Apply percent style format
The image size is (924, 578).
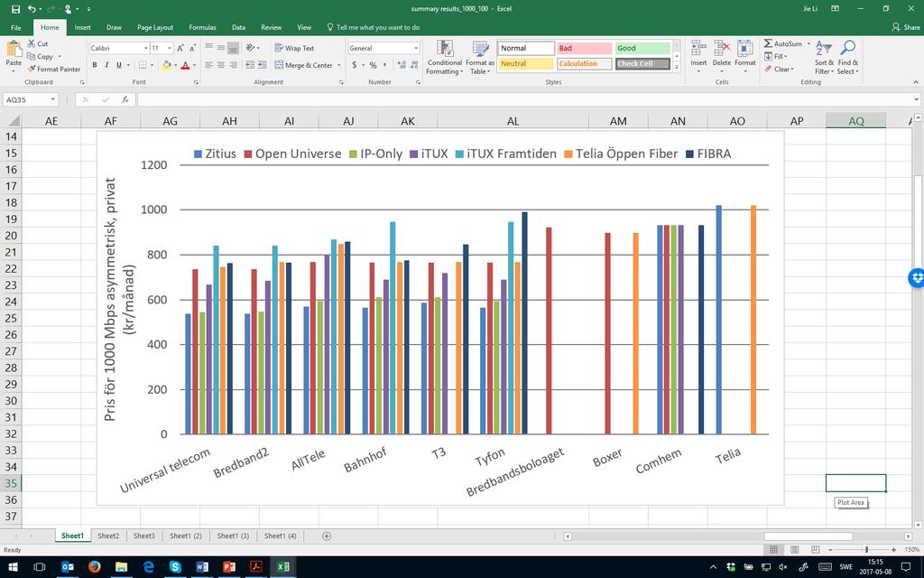click(x=373, y=65)
